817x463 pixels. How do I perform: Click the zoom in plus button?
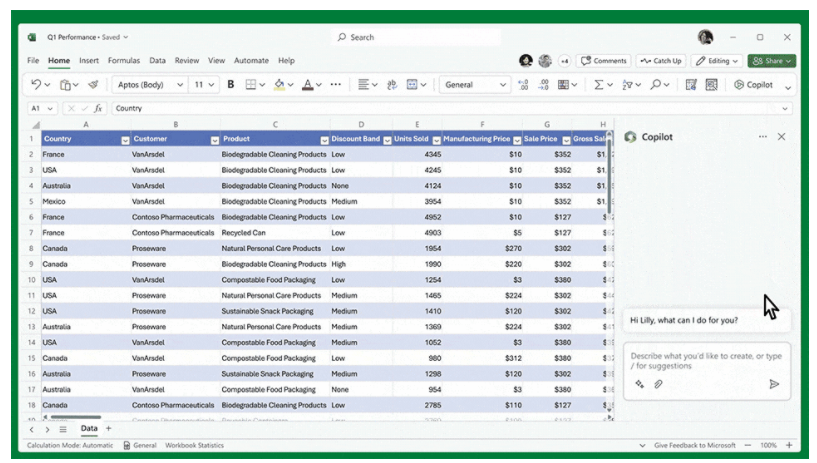[x=789, y=445]
